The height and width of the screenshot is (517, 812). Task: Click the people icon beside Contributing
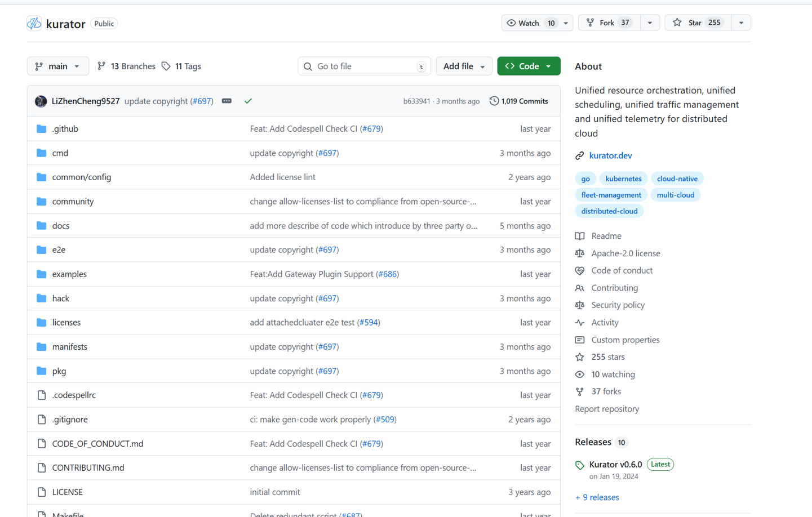pyautogui.click(x=580, y=288)
